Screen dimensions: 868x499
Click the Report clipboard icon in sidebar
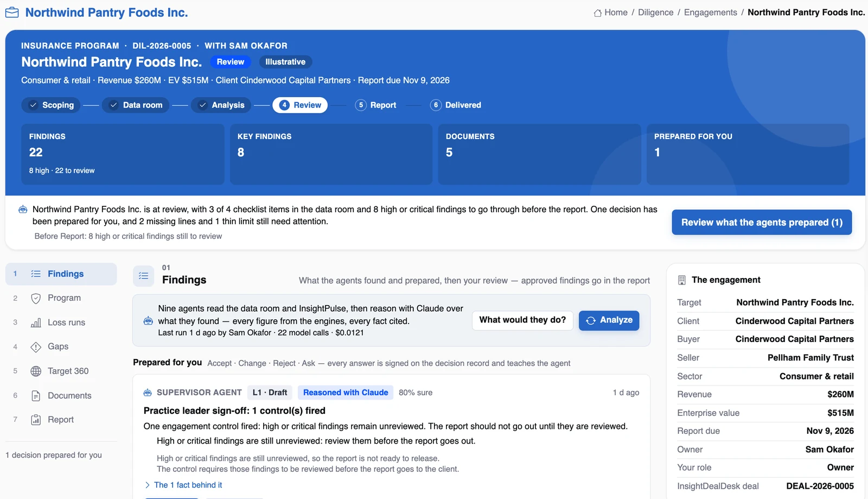tap(36, 420)
